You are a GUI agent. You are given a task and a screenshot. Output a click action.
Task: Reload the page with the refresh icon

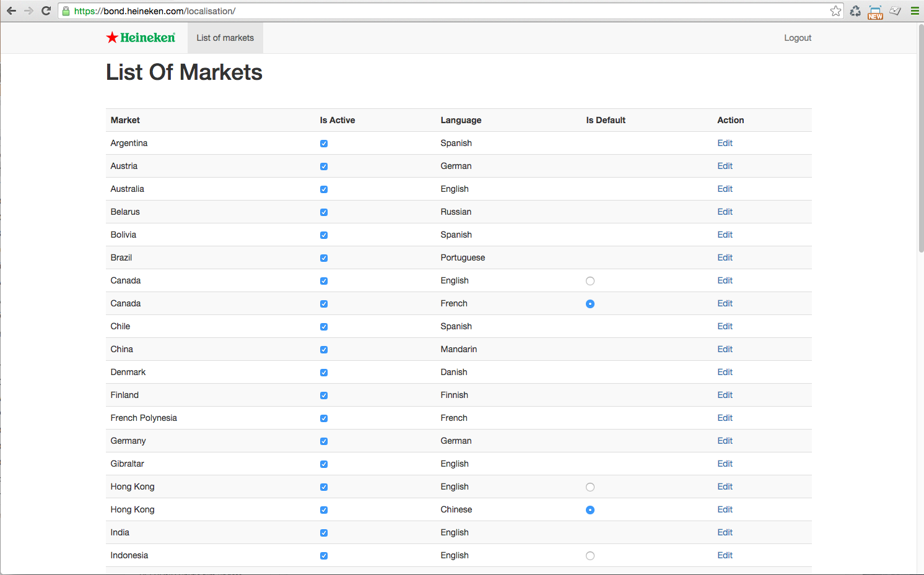46,11
